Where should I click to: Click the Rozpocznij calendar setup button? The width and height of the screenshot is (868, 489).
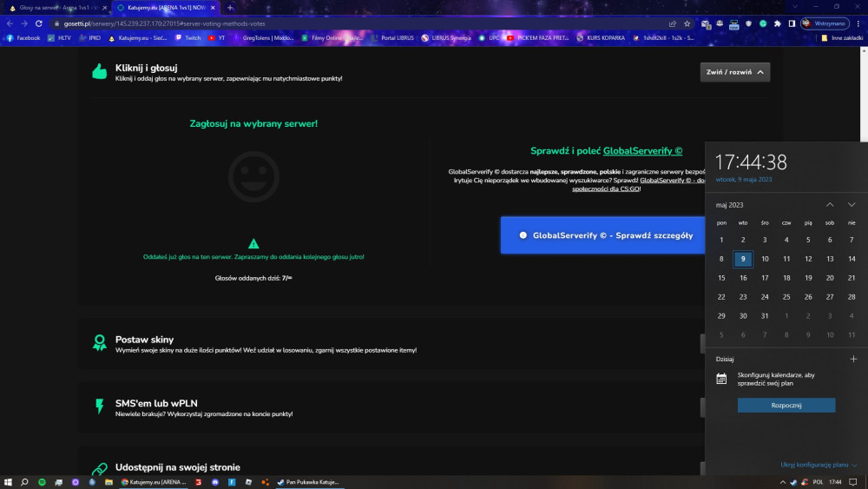(x=786, y=406)
